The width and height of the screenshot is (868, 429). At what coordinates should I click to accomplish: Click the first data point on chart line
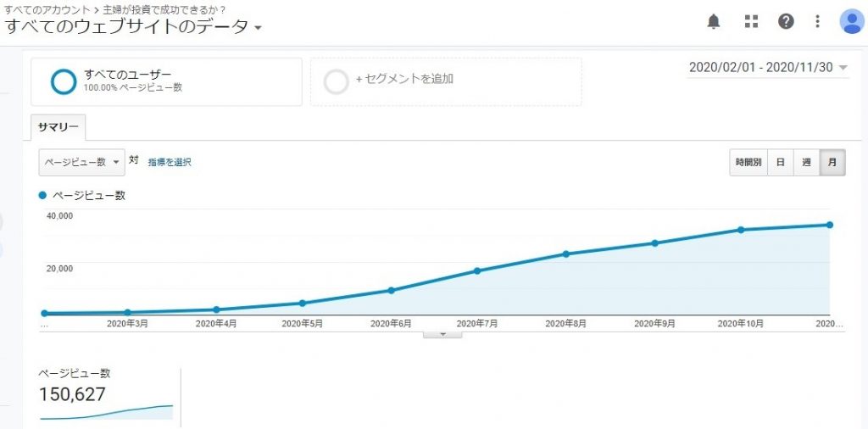tap(44, 314)
